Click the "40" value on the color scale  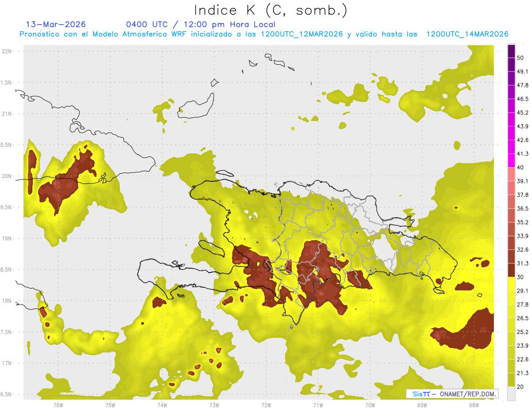[520, 168]
